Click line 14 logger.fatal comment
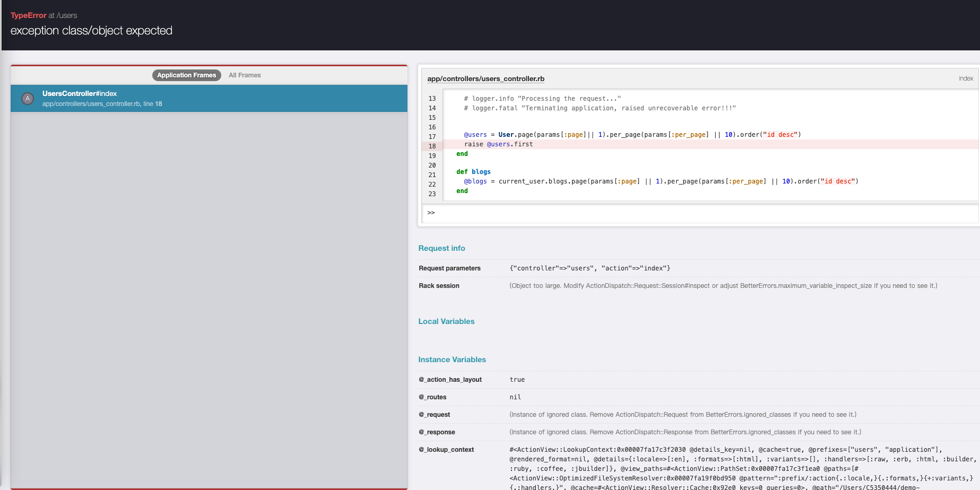Viewport: 980px width, 490px height. click(600, 108)
